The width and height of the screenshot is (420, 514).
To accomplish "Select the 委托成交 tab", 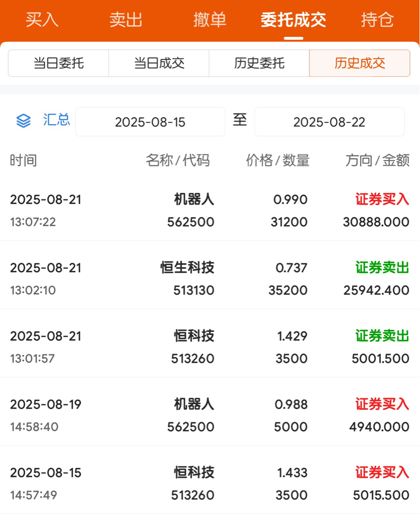I will [x=294, y=20].
